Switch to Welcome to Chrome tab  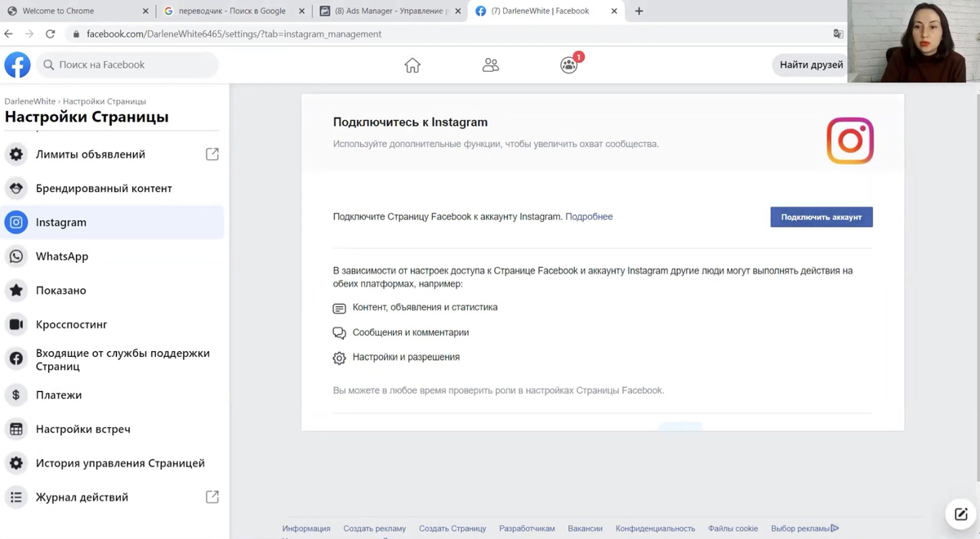[77, 11]
